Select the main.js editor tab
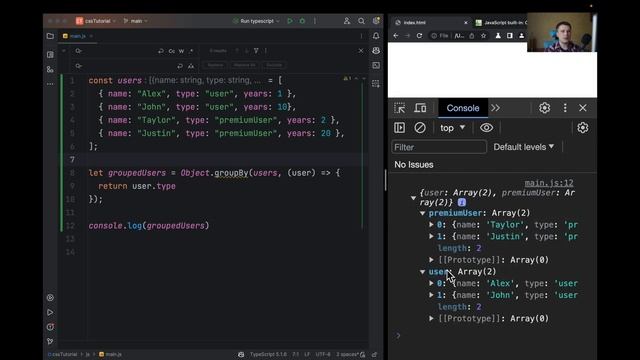Viewport: 640px width, 360px height. (x=77, y=36)
